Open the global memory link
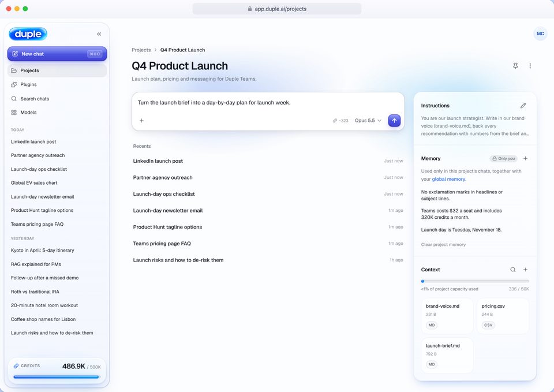Screen dimensions: 554x392 coord(448,179)
